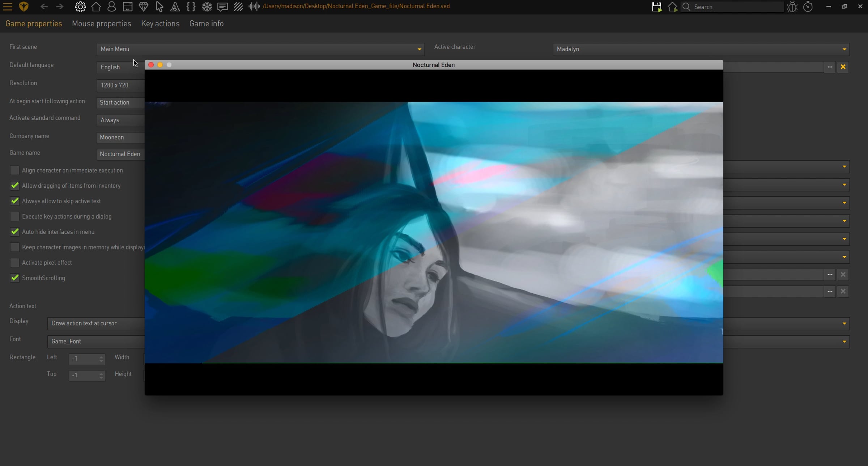Viewport: 868px width, 466px height.
Task: Open Display action text dropdown
Action: (96, 323)
